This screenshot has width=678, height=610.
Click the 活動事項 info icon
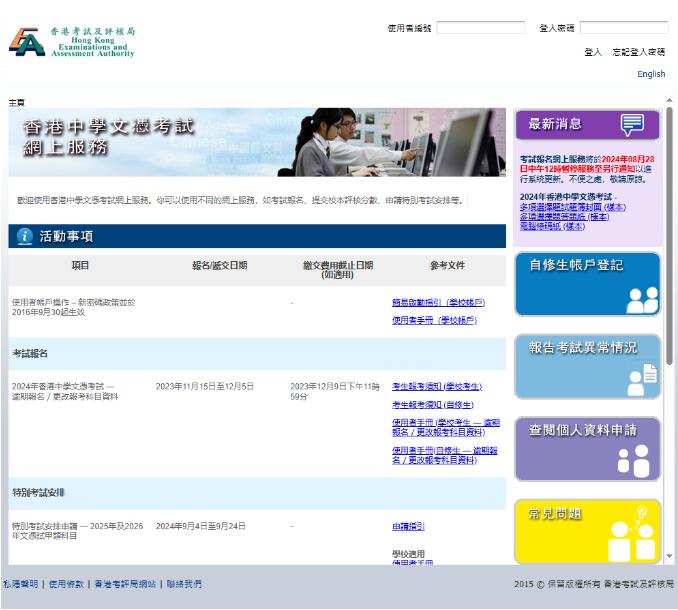[x=25, y=236]
